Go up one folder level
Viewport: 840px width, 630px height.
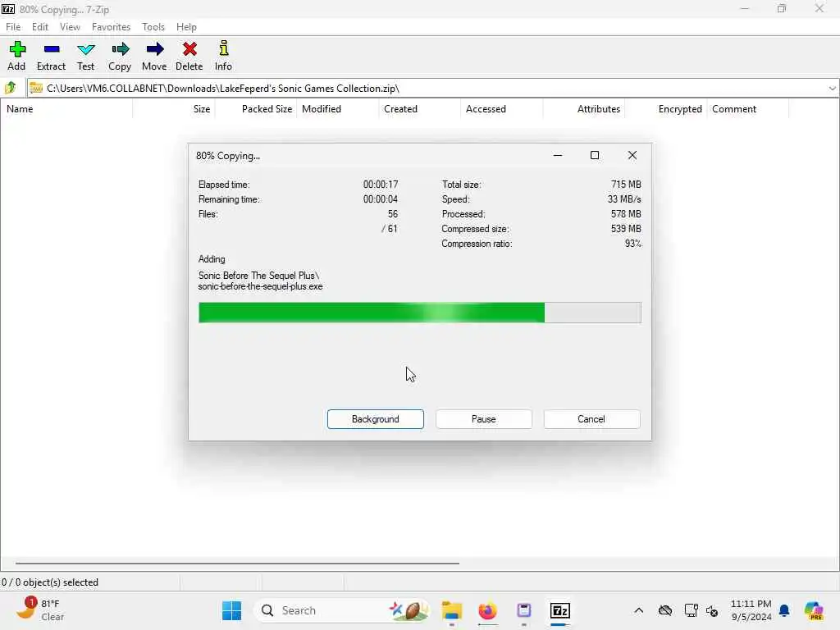pyautogui.click(x=11, y=88)
